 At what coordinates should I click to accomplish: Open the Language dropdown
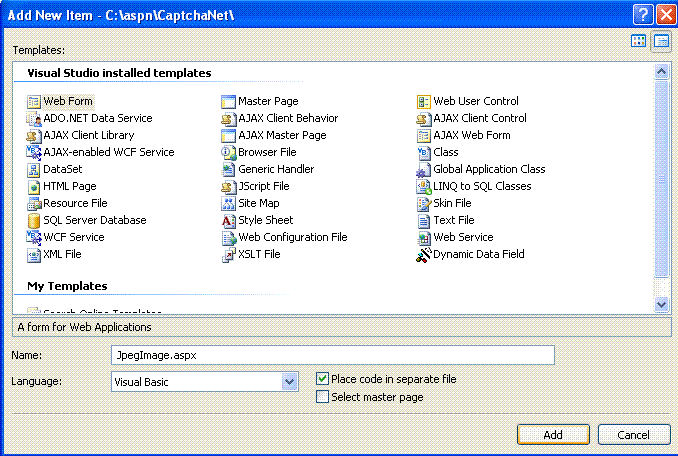290,381
